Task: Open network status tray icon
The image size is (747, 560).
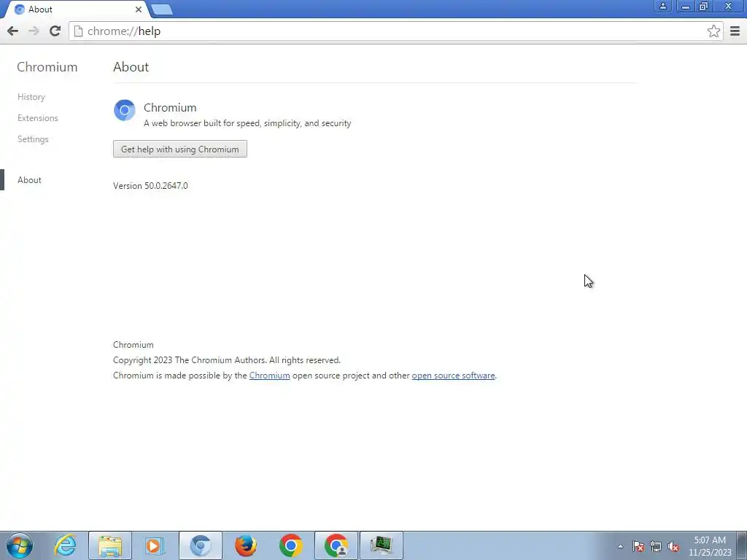Action: pos(656,546)
